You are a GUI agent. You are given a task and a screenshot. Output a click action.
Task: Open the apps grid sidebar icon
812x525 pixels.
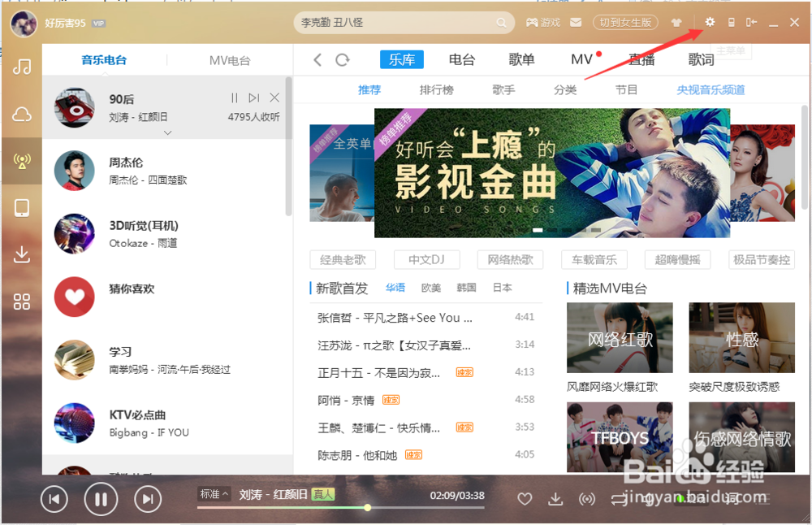click(x=22, y=302)
